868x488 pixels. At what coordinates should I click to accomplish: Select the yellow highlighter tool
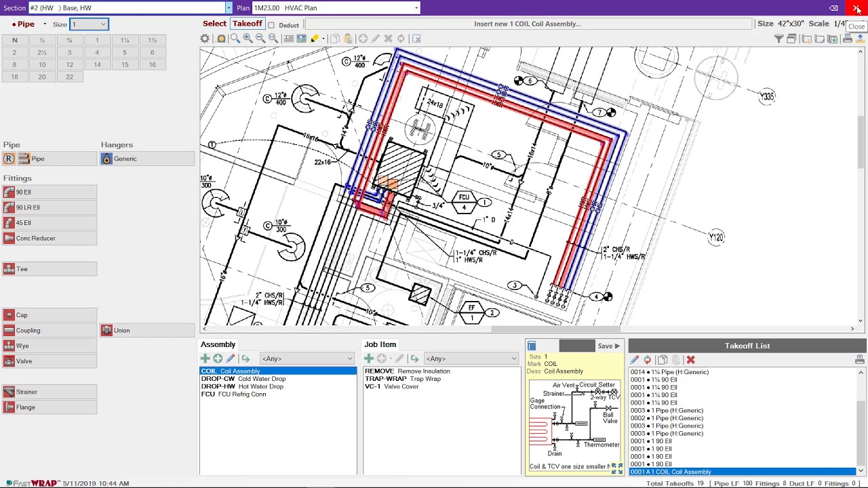point(315,39)
